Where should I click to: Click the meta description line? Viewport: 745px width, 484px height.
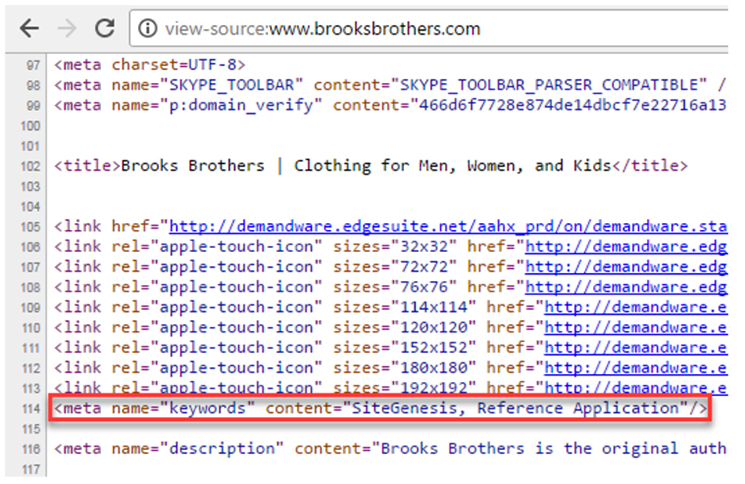390,449
